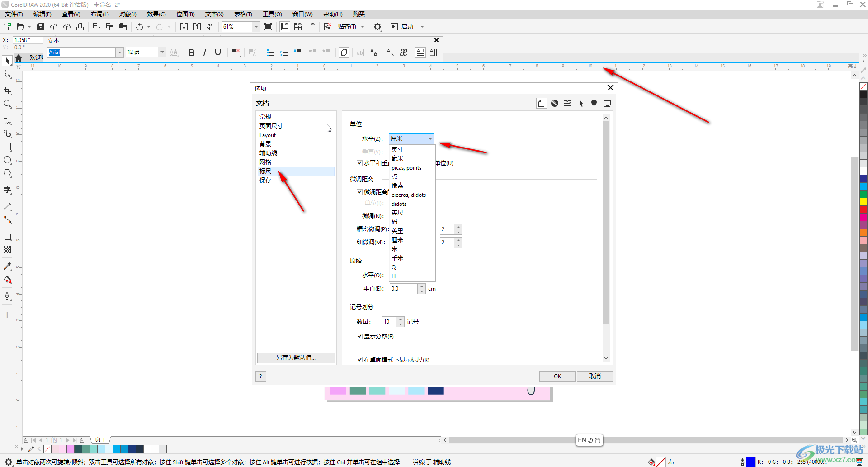Toggle Bold in text toolbar
Image resolution: width=868 pixels, height=467 pixels.
click(x=191, y=52)
